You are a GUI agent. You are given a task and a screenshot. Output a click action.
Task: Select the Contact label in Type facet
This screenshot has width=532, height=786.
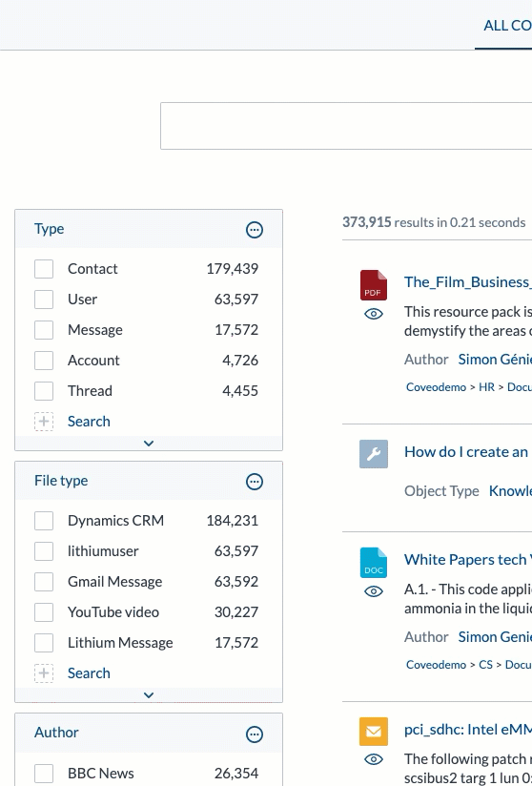[x=92, y=269]
